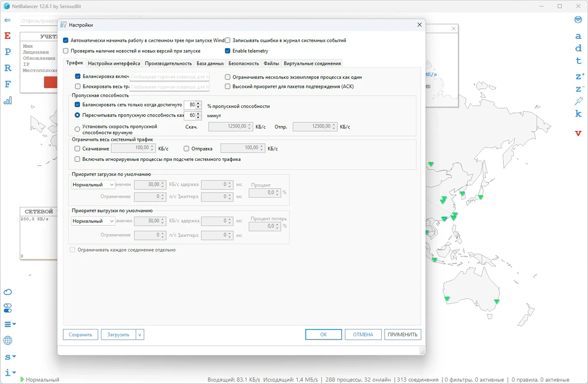
Task: Open the 'Безопасность' tab
Action: coord(244,63)
